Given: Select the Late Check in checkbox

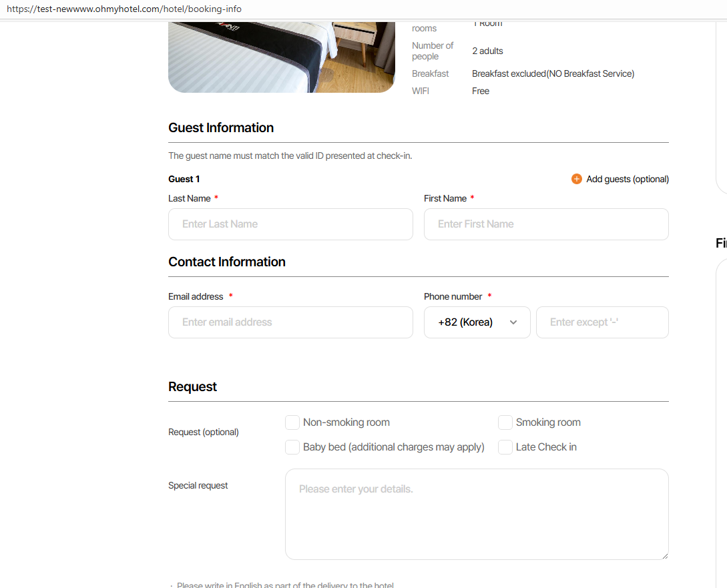Looking at the screenshot, I should 505,447.
